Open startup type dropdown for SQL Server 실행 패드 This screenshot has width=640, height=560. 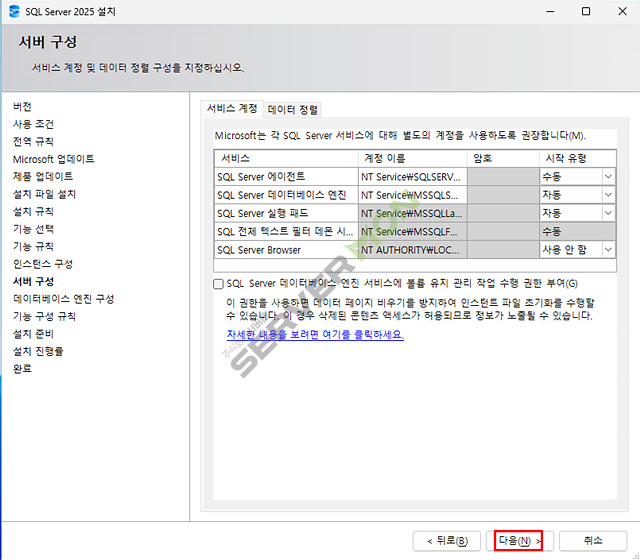[608, 213]
